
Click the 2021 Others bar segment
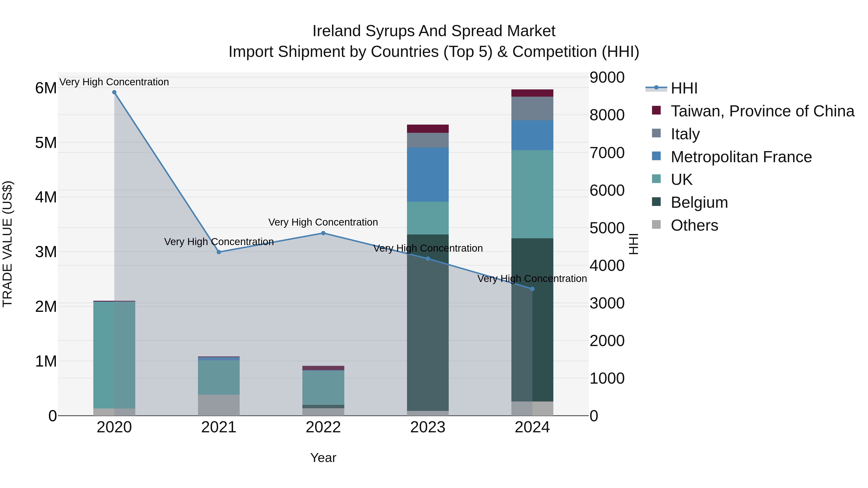click(219, 405)
